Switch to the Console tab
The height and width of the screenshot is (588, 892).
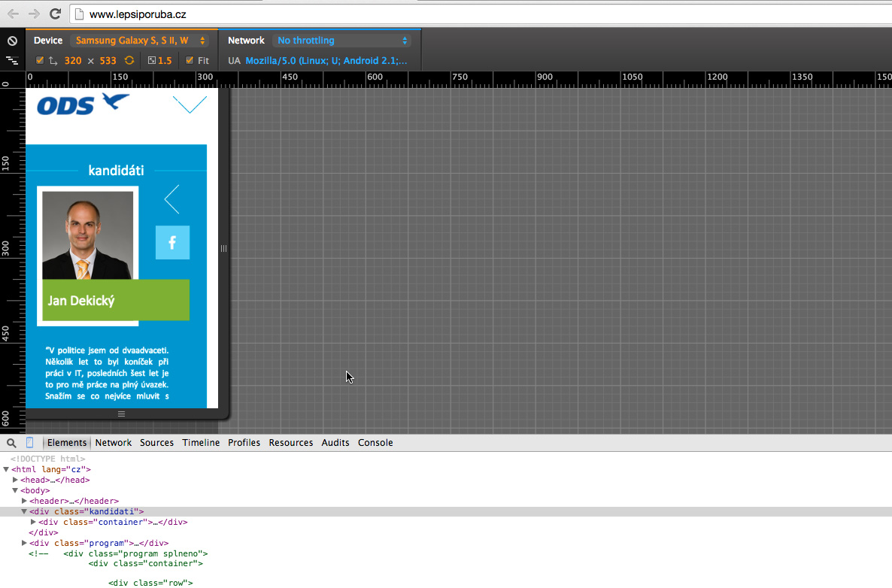tap(375, 443)
